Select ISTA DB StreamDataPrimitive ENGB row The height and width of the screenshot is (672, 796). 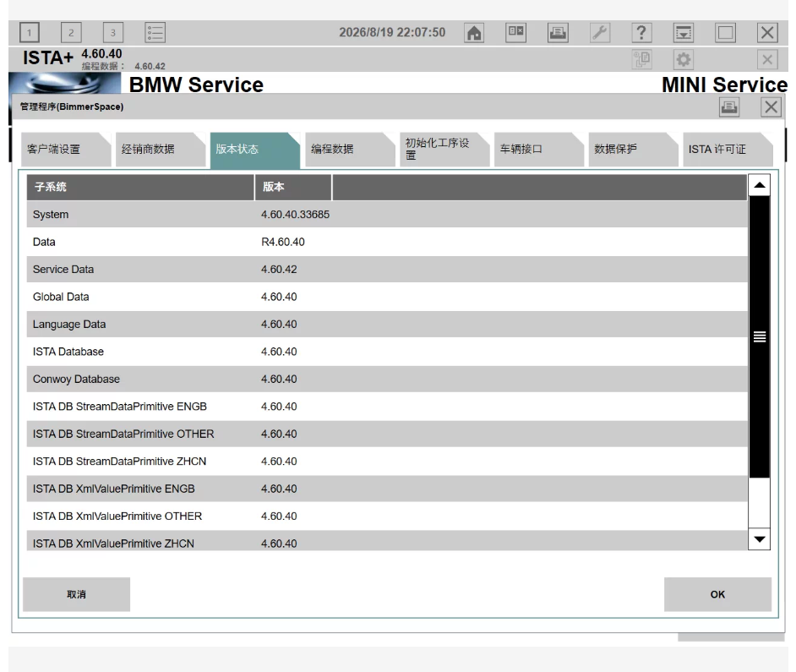tap(387, 407)
